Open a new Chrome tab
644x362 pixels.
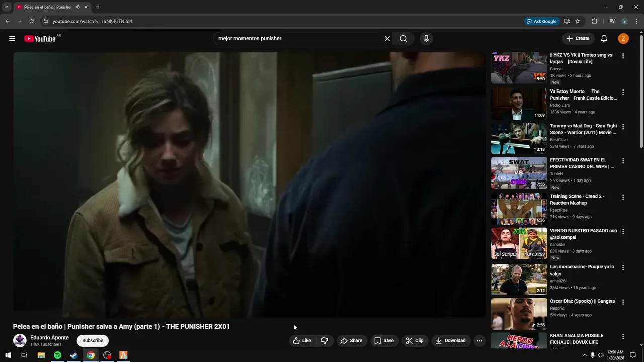(98, 7)
